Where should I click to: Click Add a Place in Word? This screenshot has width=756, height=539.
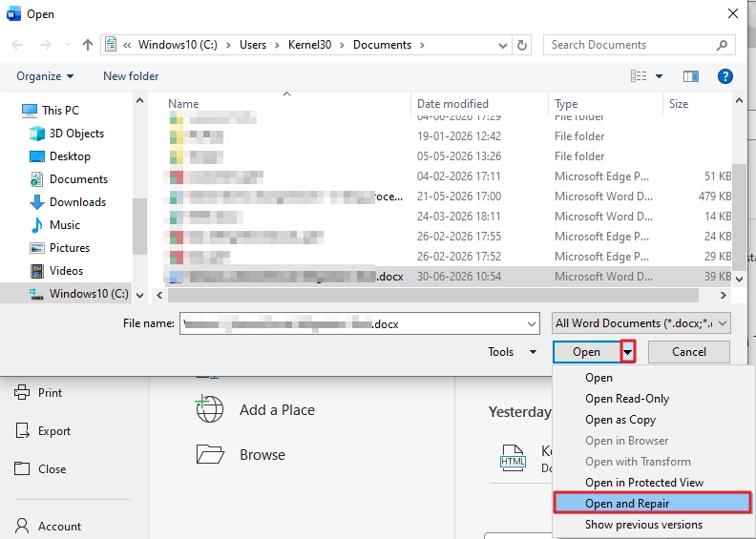coord(256,410)
